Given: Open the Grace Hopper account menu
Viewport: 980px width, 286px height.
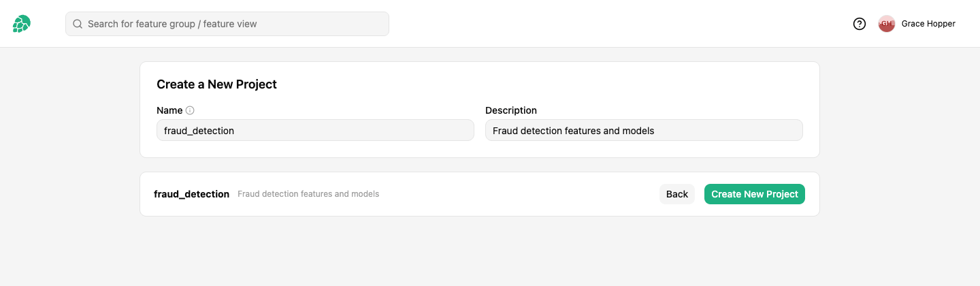Looking at the screenshot, I should coord(928,24).
